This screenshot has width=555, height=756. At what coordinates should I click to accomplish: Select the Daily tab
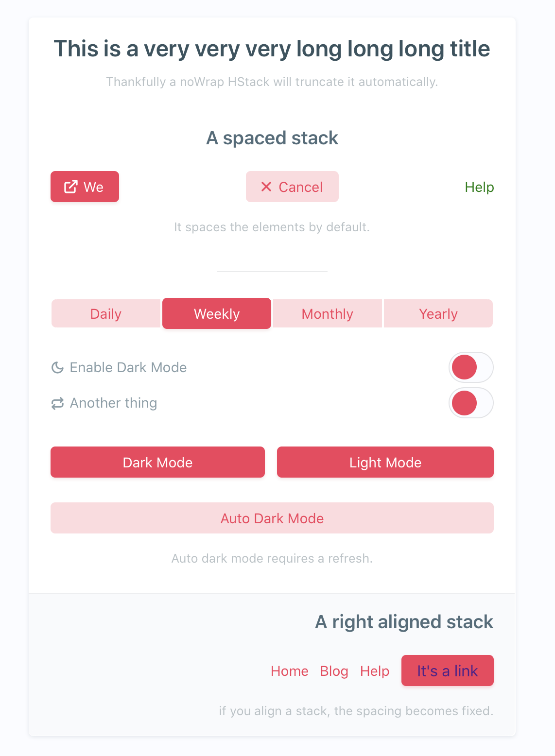tap(106, 314)
